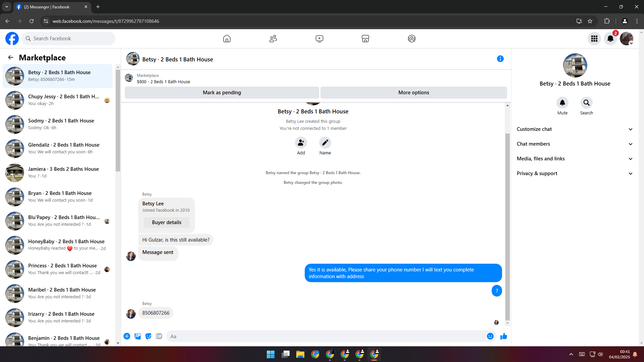Open Irizarry conversation
Screen dimensions: 644x362
click(57, 318)
